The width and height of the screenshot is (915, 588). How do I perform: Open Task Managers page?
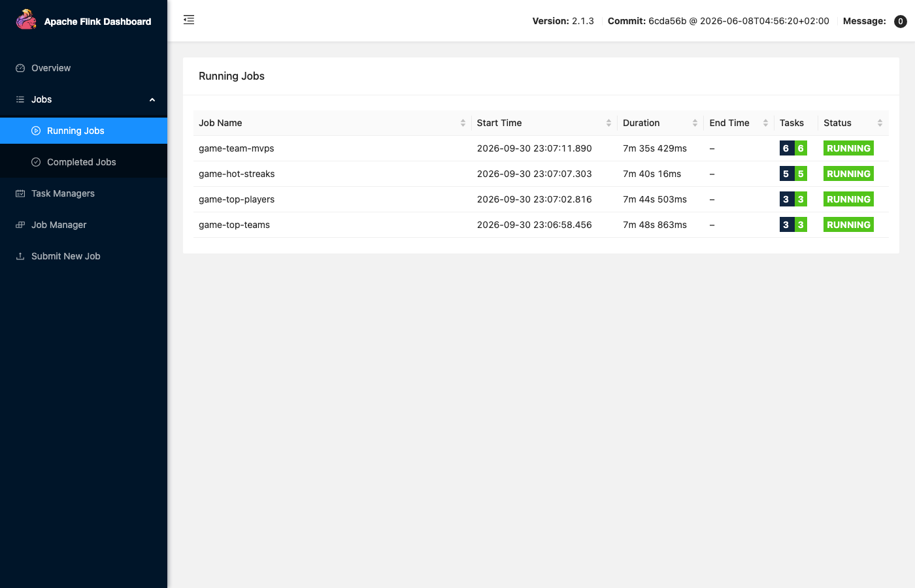[x=84, y=193]
